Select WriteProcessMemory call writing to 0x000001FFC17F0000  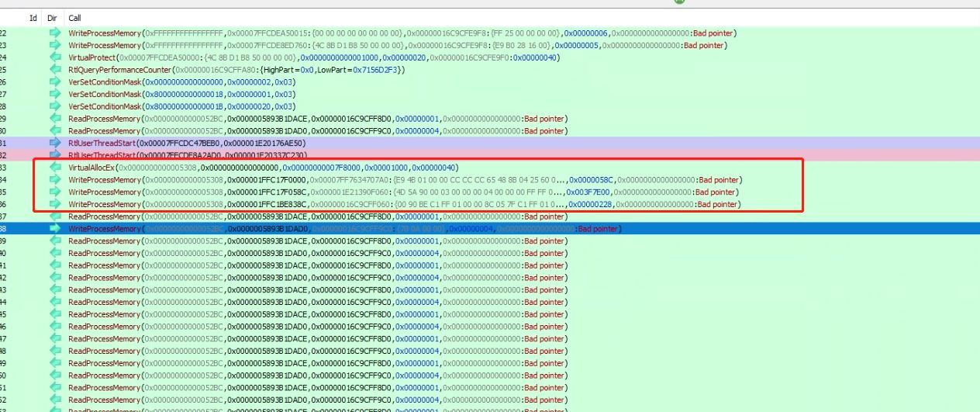(404, 180)
